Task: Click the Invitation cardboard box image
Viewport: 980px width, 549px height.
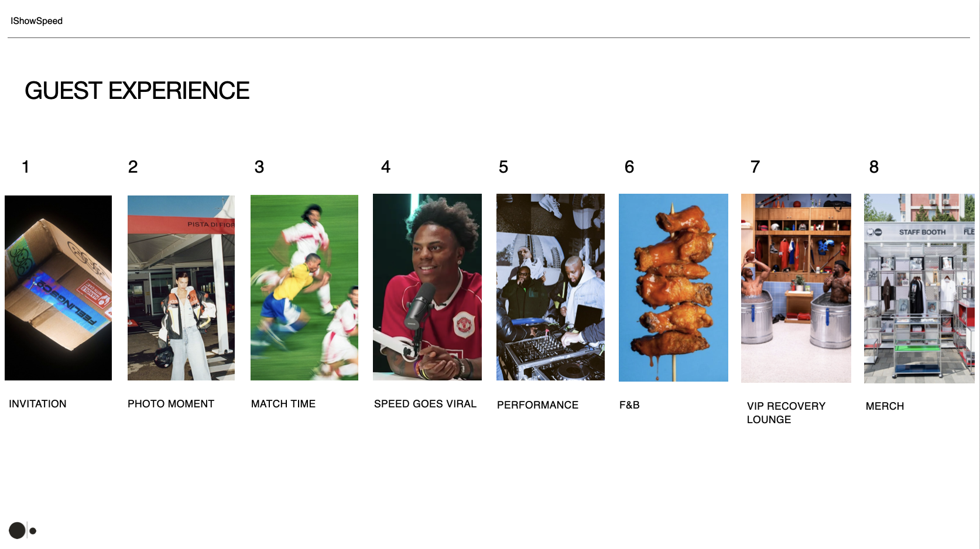Action: (58, 288)
